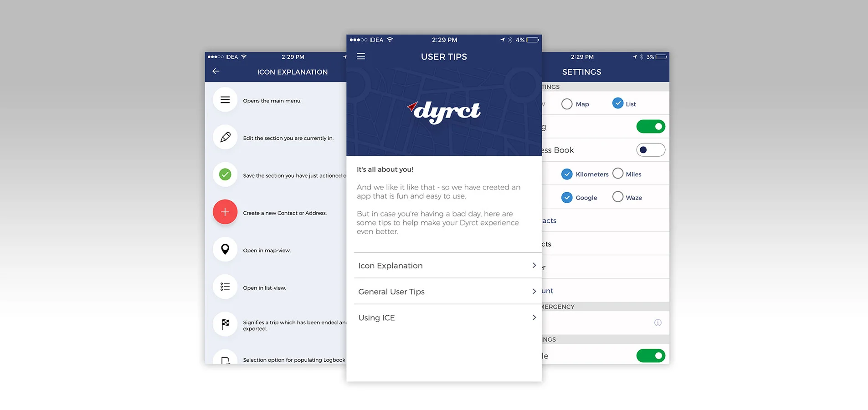Toggle the Address Book switch
Image resolution: width=868 pixels, height=410 pixels.
pyautogui.click(x=650, y=150)
